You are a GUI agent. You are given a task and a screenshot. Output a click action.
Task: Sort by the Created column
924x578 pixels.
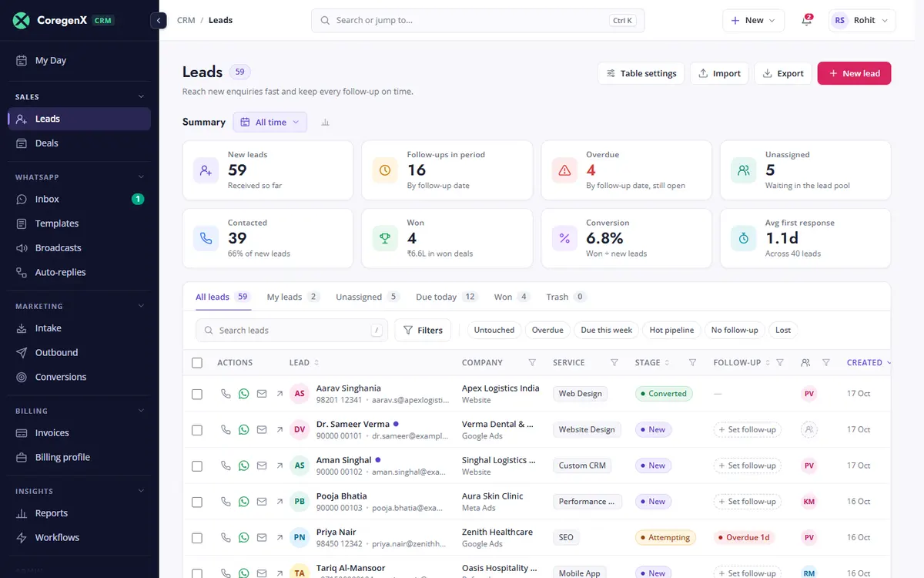(x=869, y=362)
